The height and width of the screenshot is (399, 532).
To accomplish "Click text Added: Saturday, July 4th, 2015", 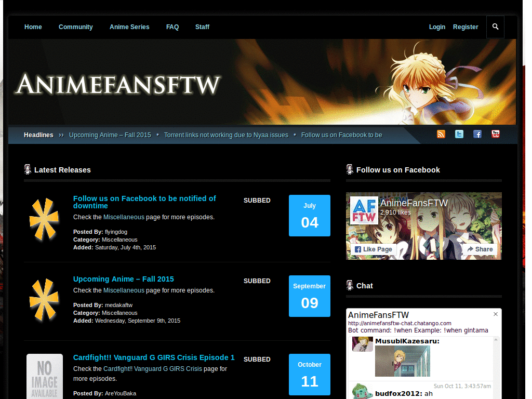I will pos(115,247).
